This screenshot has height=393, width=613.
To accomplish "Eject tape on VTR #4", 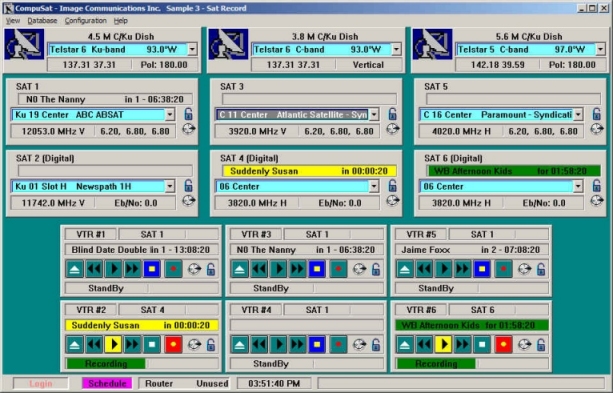I will pyautogui.click(x=240, y=345).
